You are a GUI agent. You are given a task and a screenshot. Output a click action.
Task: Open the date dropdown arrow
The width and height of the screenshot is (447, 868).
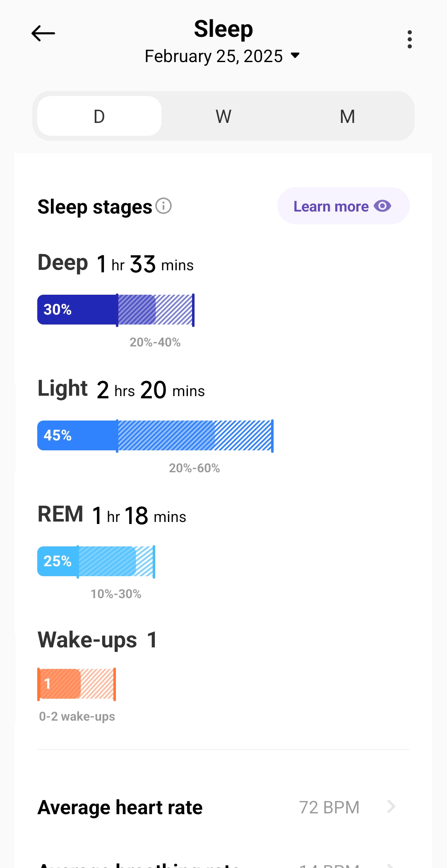pyautogui.click(x=295, y=55)
